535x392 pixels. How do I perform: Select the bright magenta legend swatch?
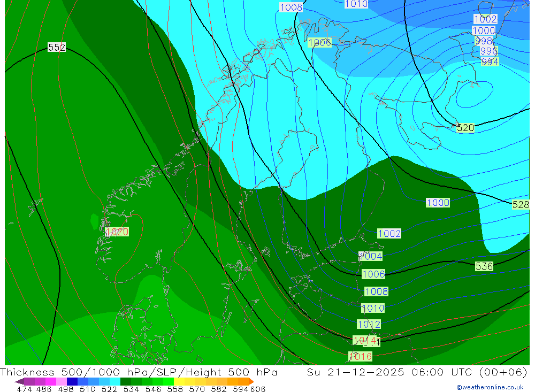point(50,381)
